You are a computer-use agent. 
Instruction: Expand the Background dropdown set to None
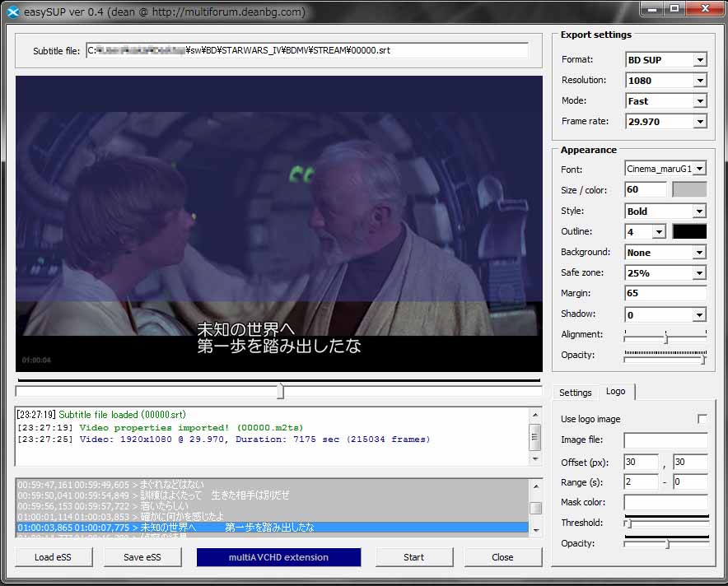click(x=665, y=253)
